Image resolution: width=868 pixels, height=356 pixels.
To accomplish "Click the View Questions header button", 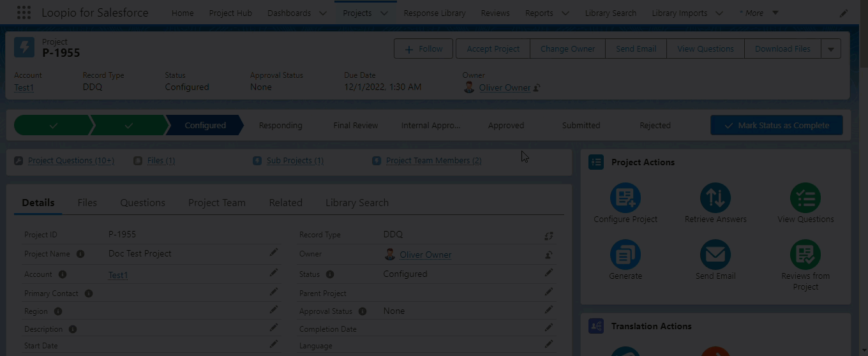I will pyautogui.click(x=705, y=48).
